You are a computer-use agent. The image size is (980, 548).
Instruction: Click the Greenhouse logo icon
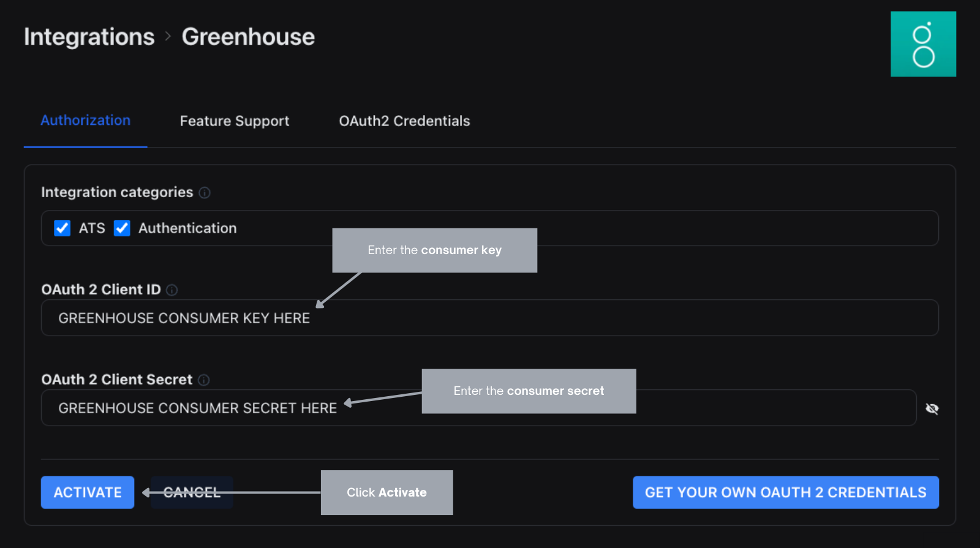coord(923,44)
